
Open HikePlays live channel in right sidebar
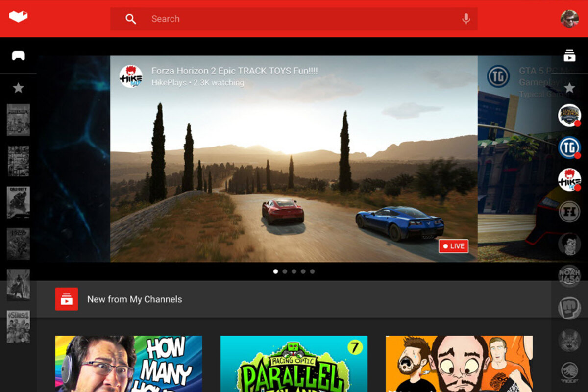(569, 180)
